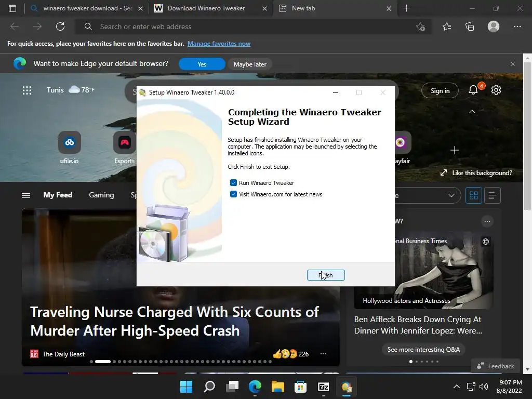Uncheck Run Winaero Tweaker checkbox

tap(233, 183)
